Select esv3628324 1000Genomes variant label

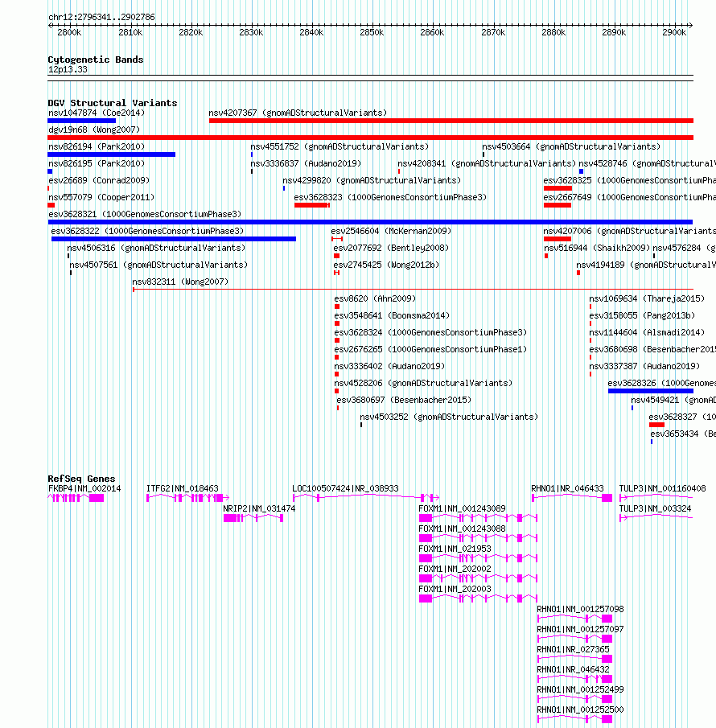[430, 332]
